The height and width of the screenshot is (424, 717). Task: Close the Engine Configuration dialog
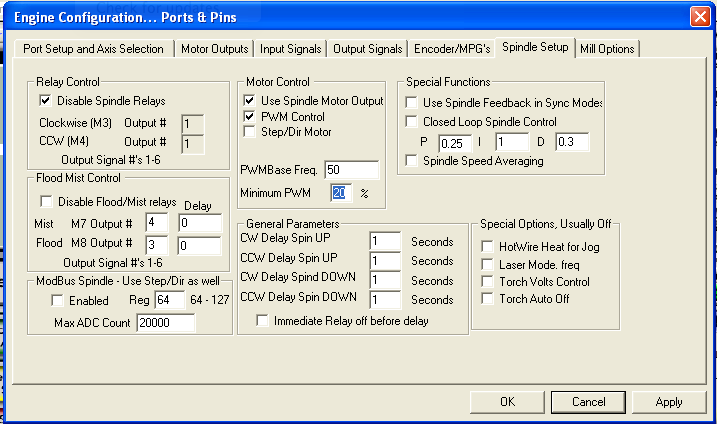click(699, 16)
